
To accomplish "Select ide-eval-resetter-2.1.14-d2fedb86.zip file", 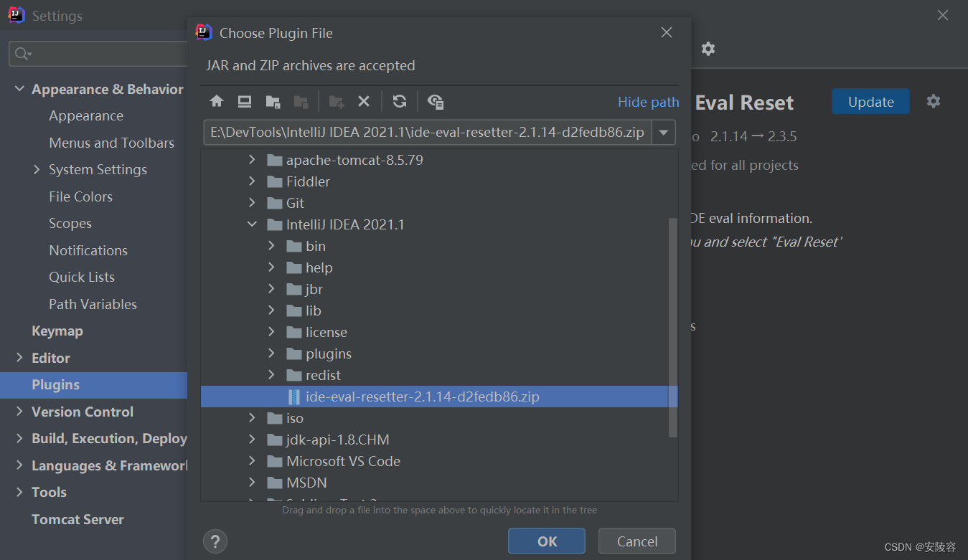I will coord(439,397).
